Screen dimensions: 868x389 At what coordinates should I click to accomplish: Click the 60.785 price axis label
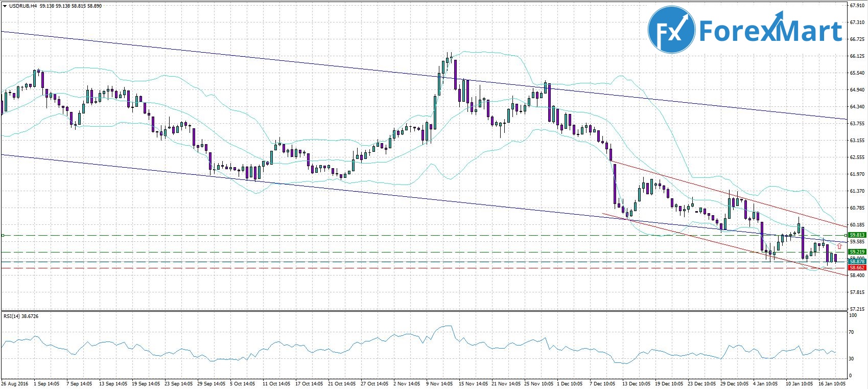click(x=857, y=208)
